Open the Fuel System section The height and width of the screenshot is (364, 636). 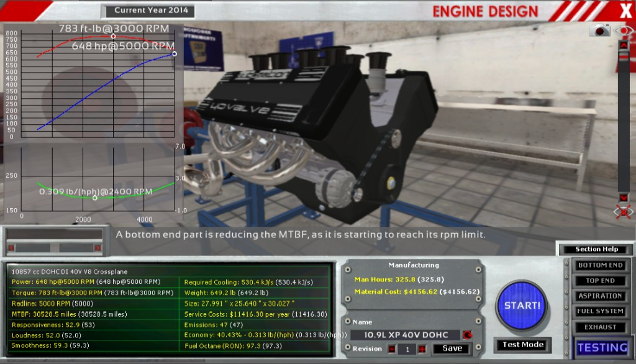[x=600, y=311]
